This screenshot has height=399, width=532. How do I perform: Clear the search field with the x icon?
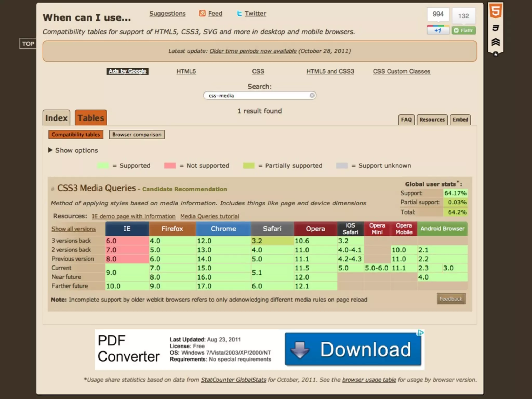pyautogui.click(x=312, y=95)
